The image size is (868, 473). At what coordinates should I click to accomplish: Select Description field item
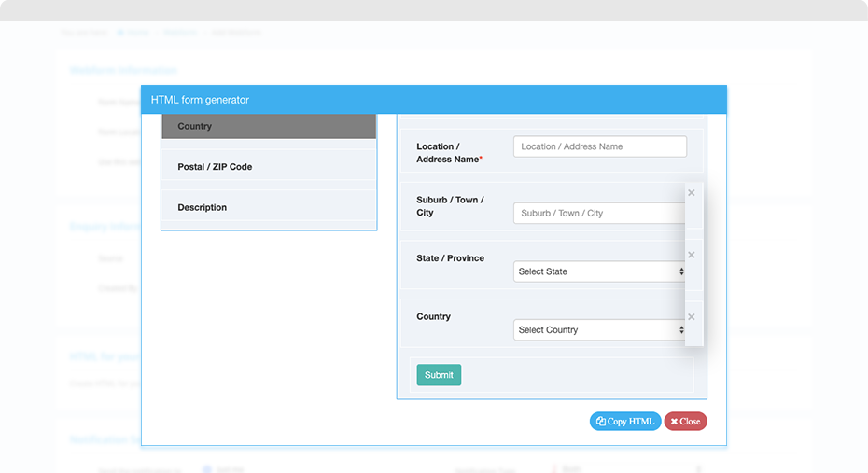point(269,207)
